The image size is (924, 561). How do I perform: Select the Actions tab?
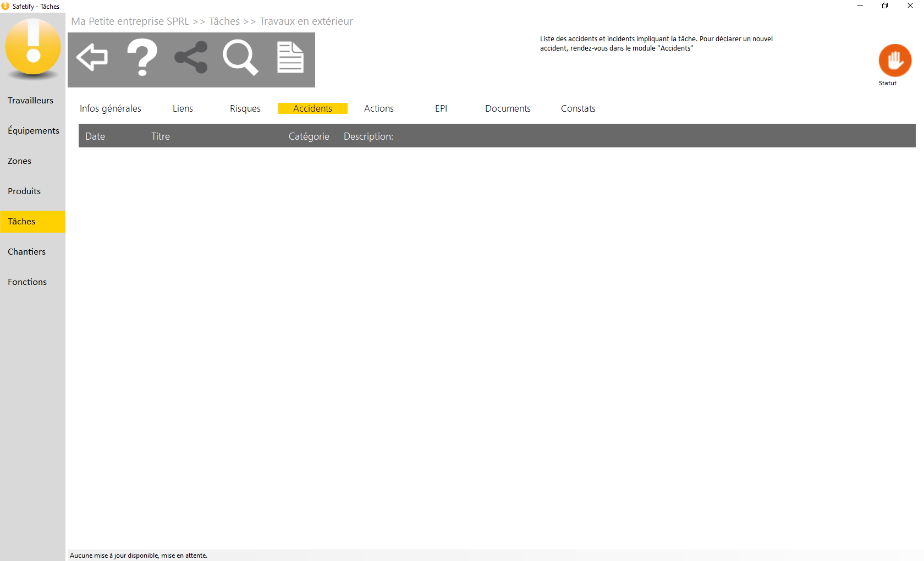coord(379,108)
